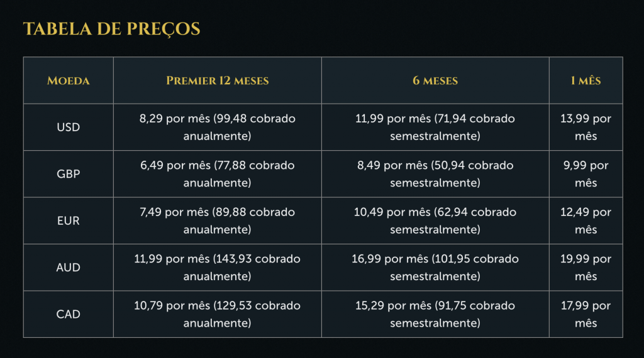Image resolution: width=644 pixels, height=358 pixels.
Task: Select the CAD currency cell
Action: [x=68, y=314]
